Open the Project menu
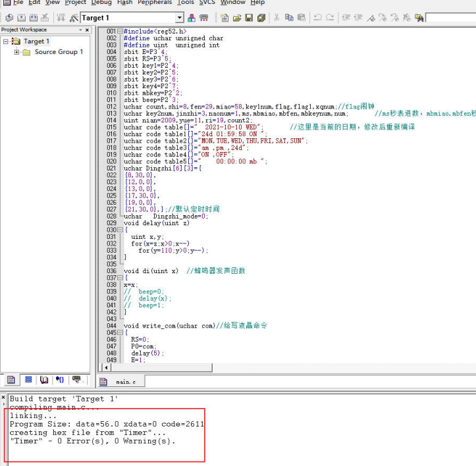Image resolution: width=476 pixels, height=466 pixels. click(x=75, y=3)
